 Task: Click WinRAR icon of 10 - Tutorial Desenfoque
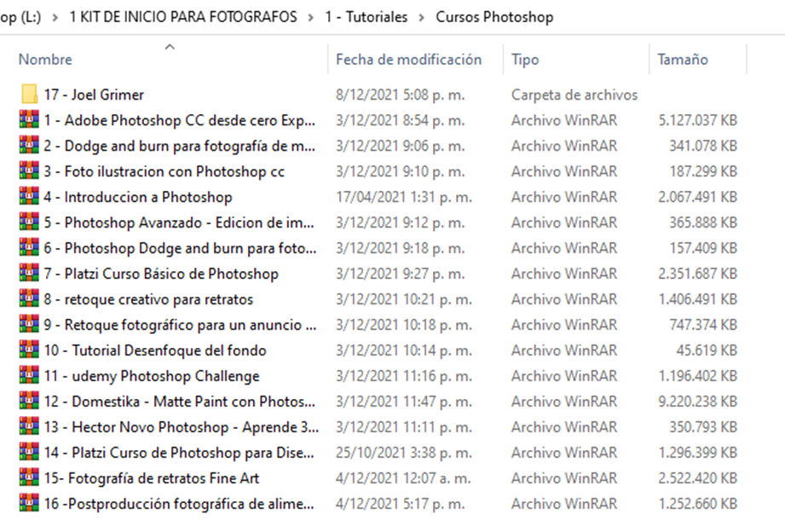click(29, 350)
